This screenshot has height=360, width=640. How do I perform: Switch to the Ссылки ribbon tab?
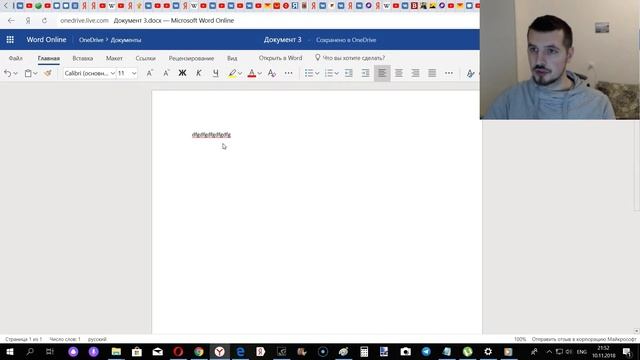point(145,58)
